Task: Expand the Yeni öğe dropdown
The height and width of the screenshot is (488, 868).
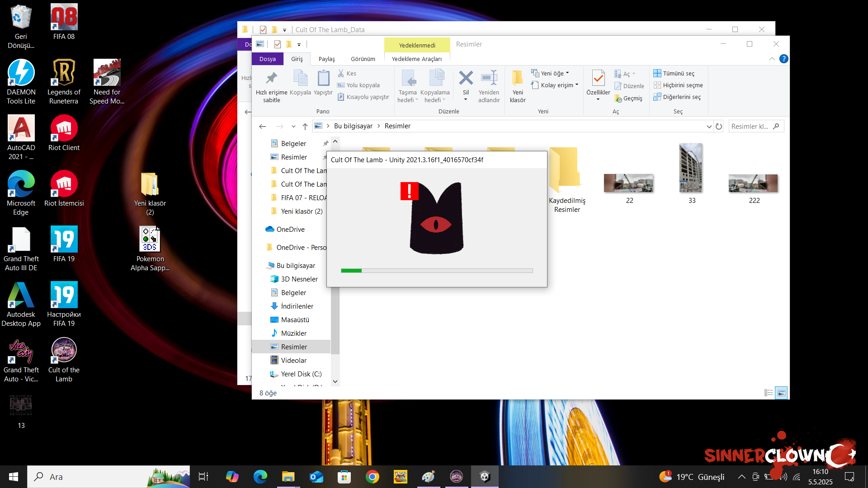Action: (555, 73)
